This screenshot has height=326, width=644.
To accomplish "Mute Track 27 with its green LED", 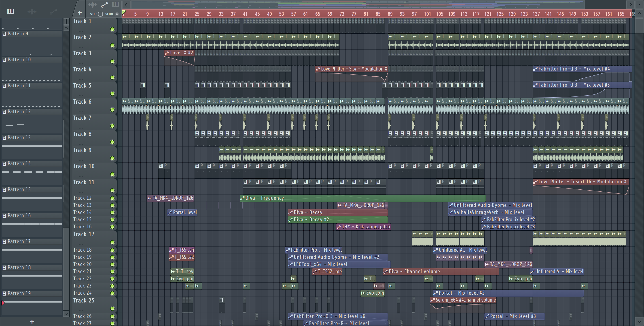I will point(112,324).
